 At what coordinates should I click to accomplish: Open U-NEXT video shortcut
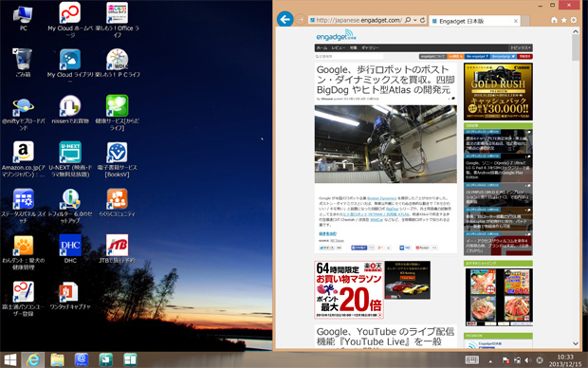(70, 159)
